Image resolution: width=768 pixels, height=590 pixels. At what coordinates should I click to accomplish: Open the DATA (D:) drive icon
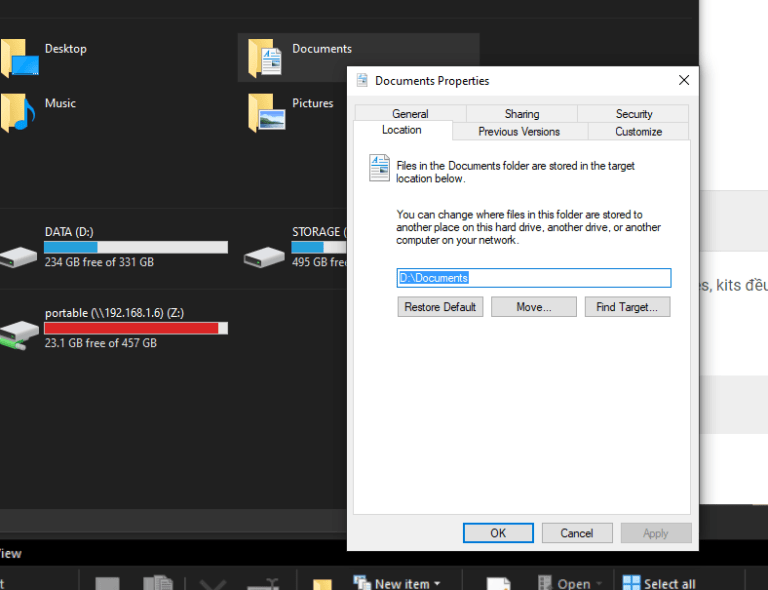(19, 256)
